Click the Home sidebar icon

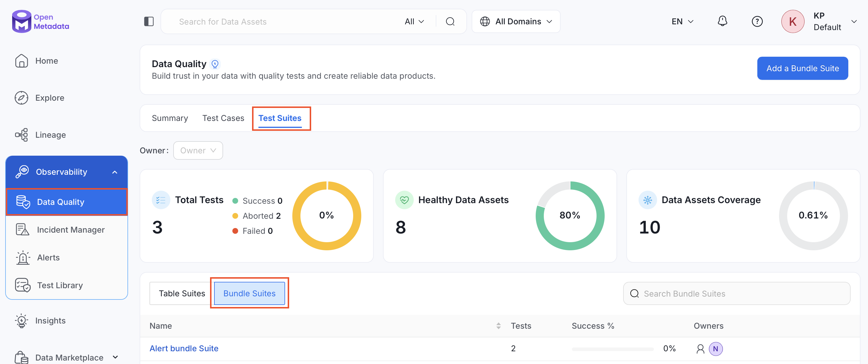coord(21,61)
